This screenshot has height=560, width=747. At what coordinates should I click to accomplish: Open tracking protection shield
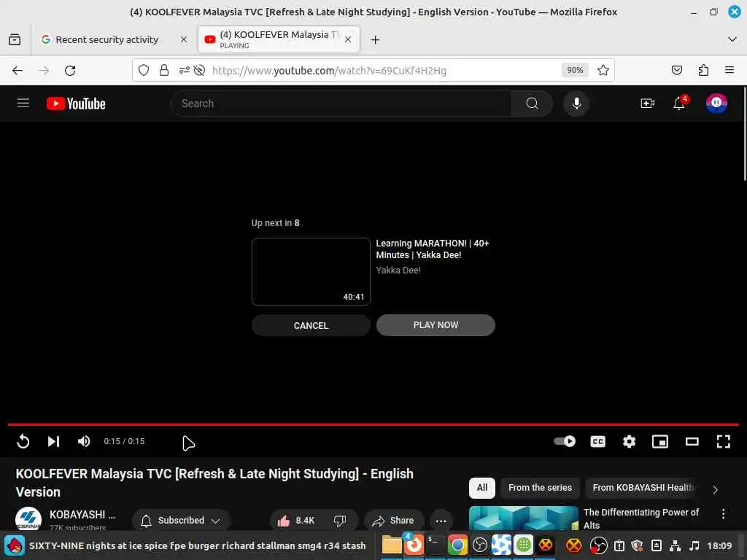[x=144, y=71]
